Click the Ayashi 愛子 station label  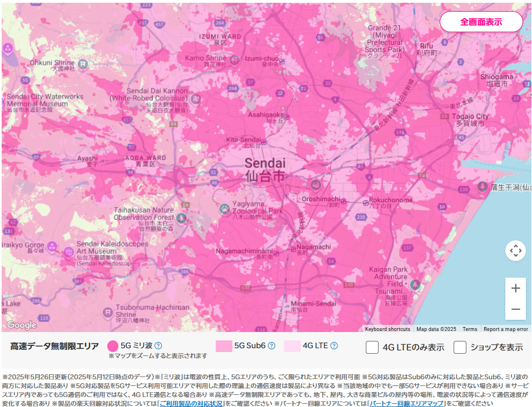click(87, 161)
